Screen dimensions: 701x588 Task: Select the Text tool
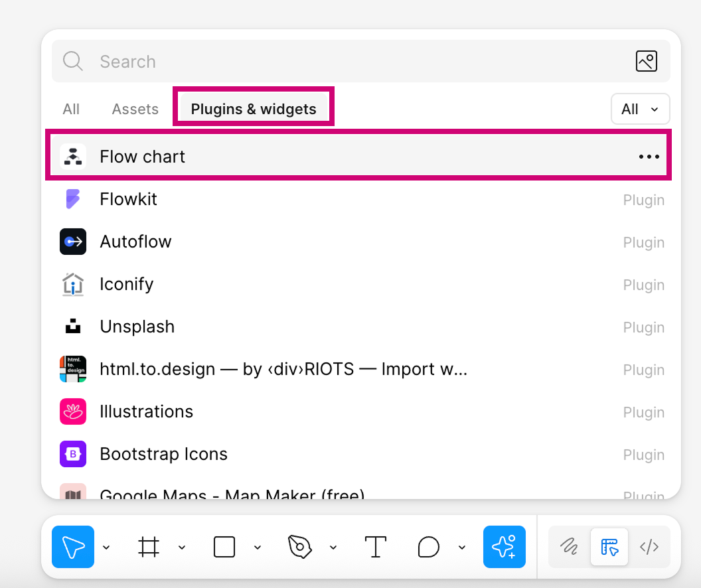coord(376,547)
